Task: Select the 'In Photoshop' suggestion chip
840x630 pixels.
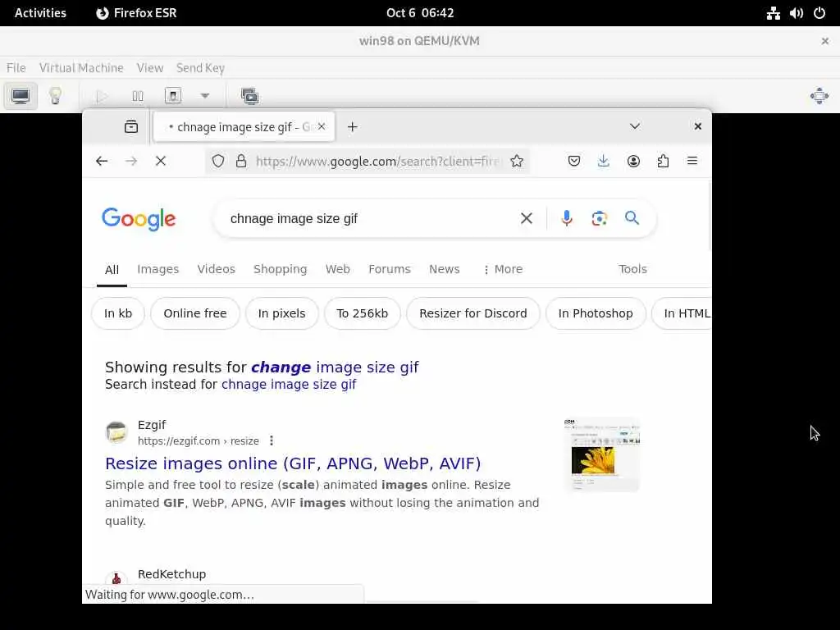Action: coord(596,313)
